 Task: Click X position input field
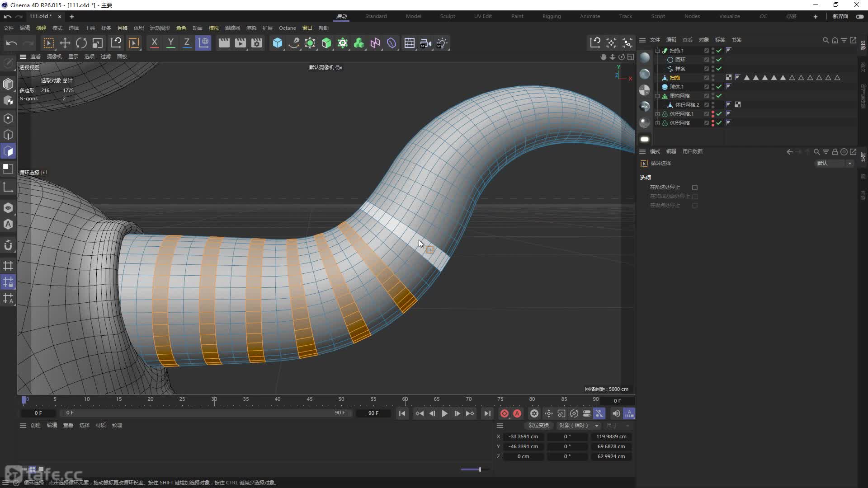point(523,436)
